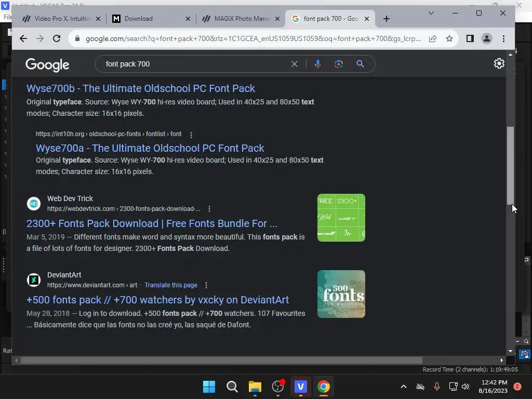Image resolution: width=532 pixels, height=399 pixels.
Task: Open more options for the webdevtrick.com result
Action: [x=209, y=209]
